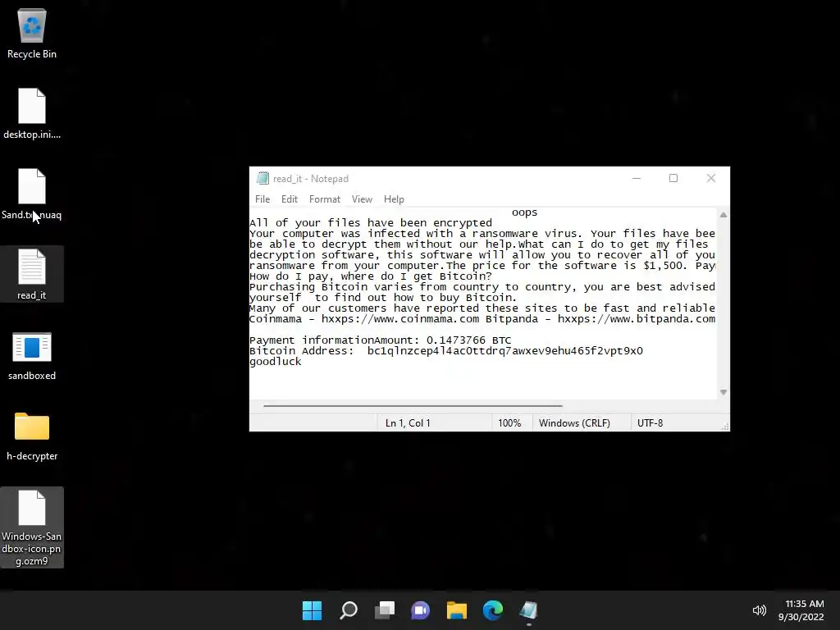Viewport: 840px width, 630px height.
Task: Click the Ln 1, Col 1 status entry
Action: (x=408, y=423)
